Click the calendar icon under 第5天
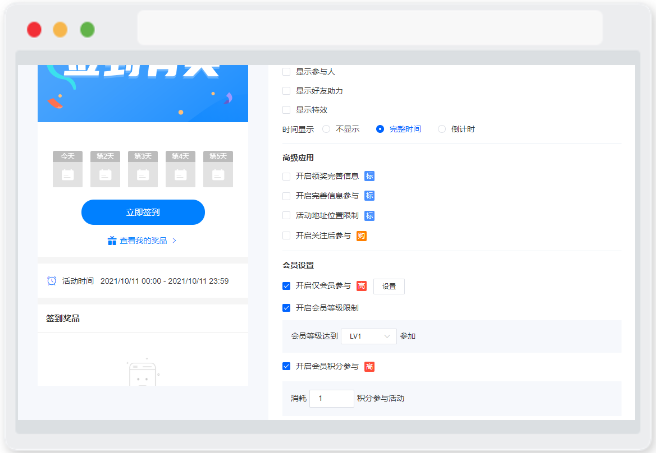 (218, 174)
